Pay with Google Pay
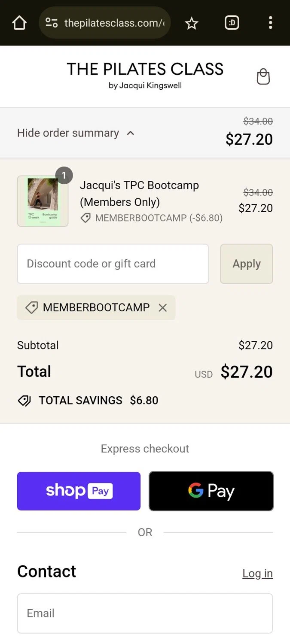 pos(211,491)
